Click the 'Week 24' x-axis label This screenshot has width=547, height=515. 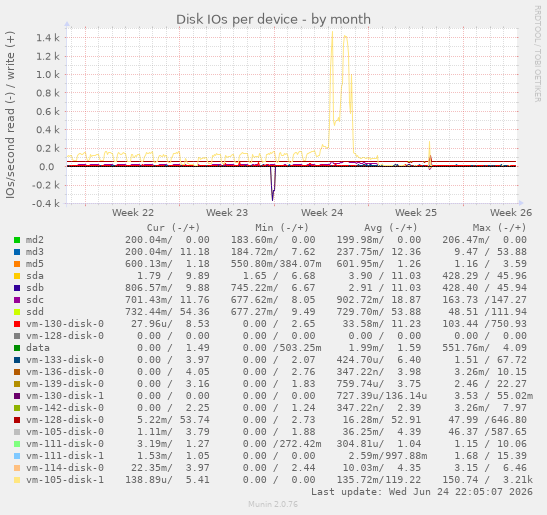(x=322, y=212)
